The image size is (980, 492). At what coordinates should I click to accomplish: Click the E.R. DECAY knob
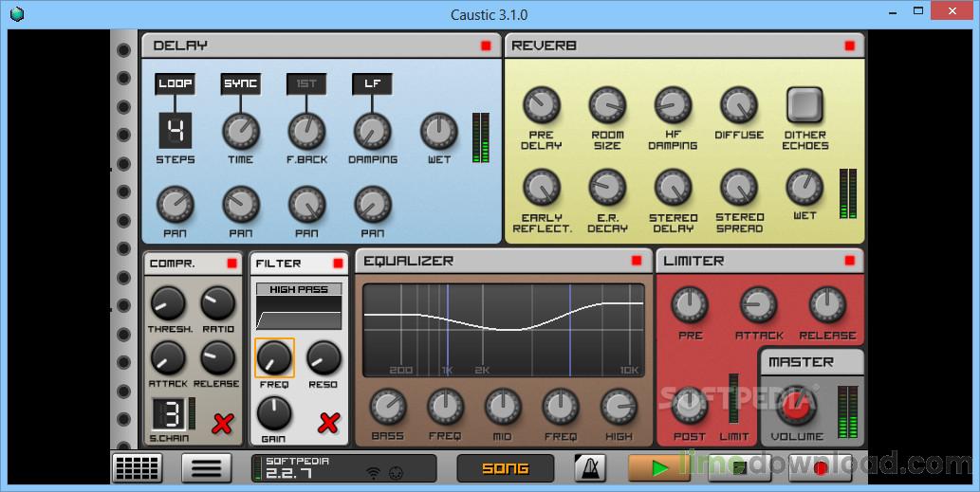point(607,188)
